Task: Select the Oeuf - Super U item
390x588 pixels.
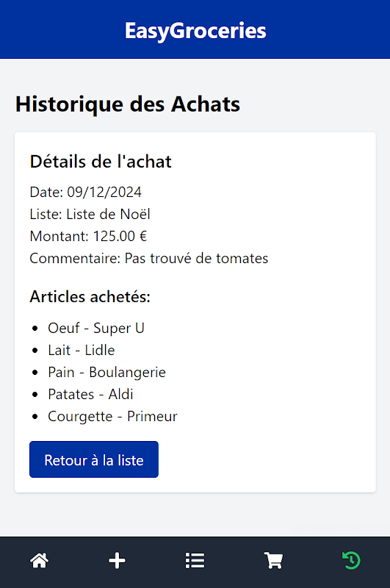Action: coord(96,328)
